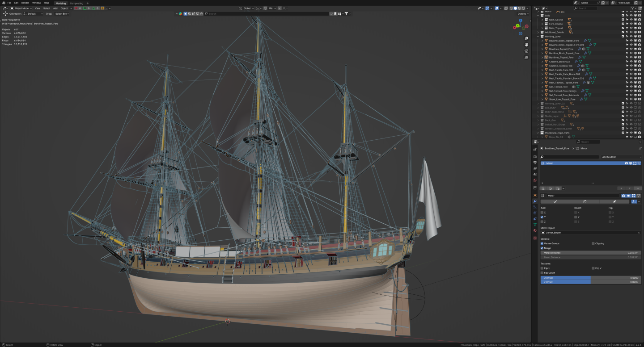This screenshot has height=347, width=644.
Task: Select the pan hand viewport icon
Action: [526, 45]
